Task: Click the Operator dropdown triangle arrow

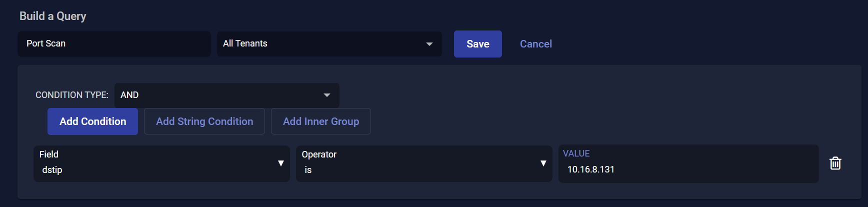Action: point(543,163)
